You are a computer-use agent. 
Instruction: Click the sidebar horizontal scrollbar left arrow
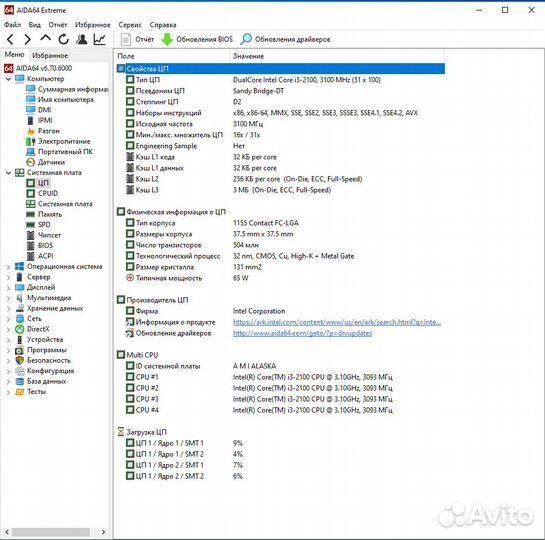[7, 532]
